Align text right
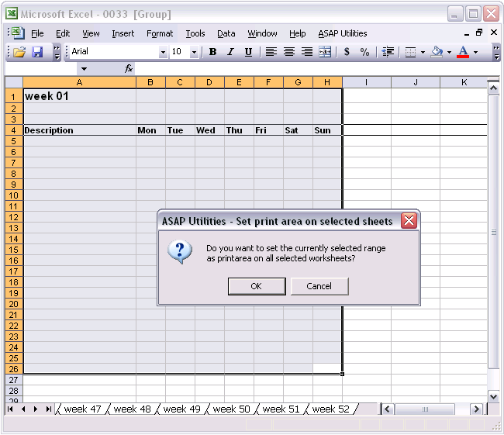 307,52
